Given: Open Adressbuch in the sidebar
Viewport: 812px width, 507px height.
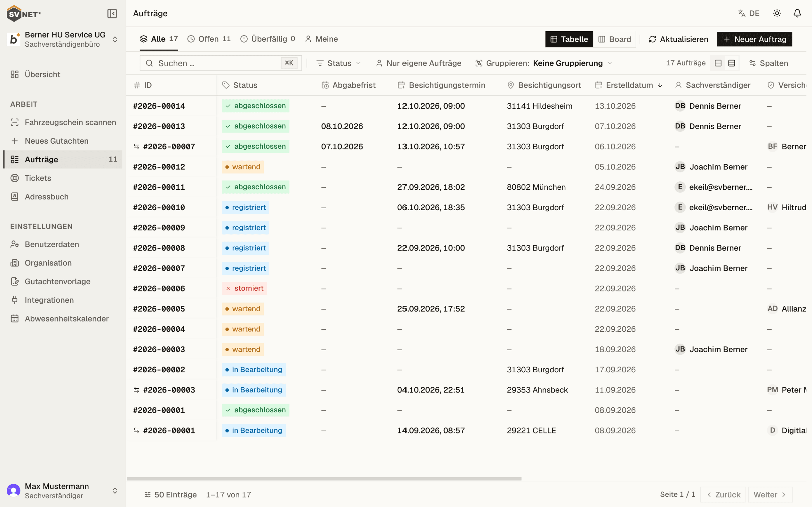Looking at the screenshot, I should pyautogui.click(x=63, y=197).
